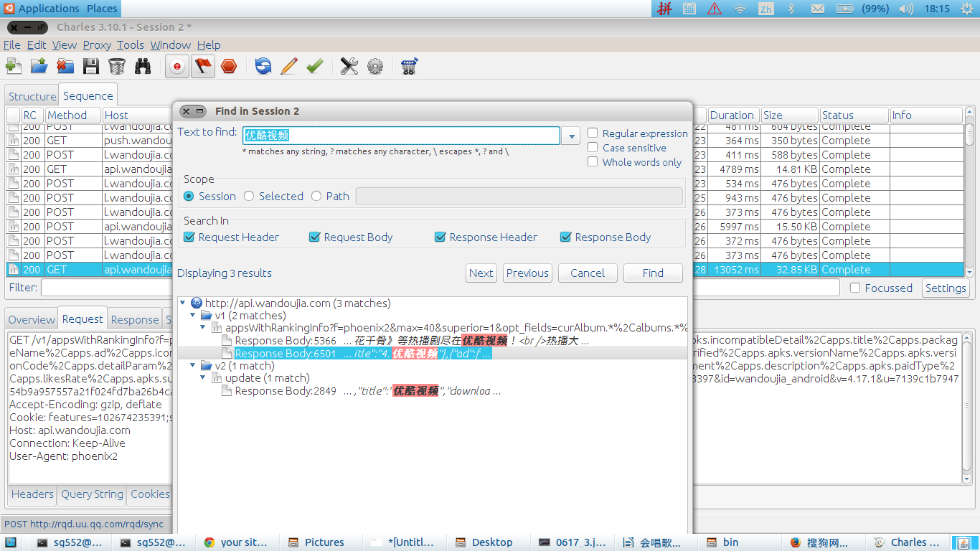
Task: Cancel the Find in Session dialog
Action: coord(587,273)
